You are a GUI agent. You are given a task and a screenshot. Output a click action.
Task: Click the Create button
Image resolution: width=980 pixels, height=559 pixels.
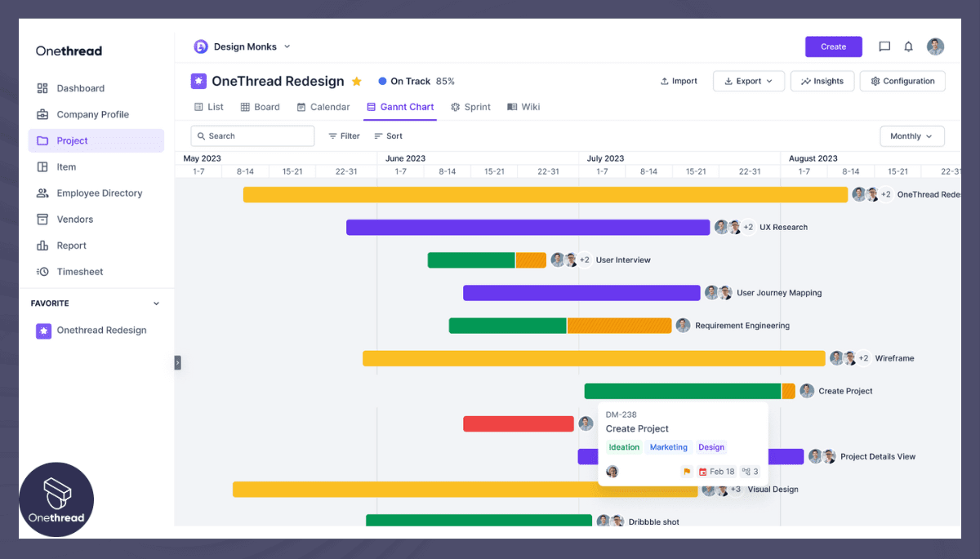(833, 47)
